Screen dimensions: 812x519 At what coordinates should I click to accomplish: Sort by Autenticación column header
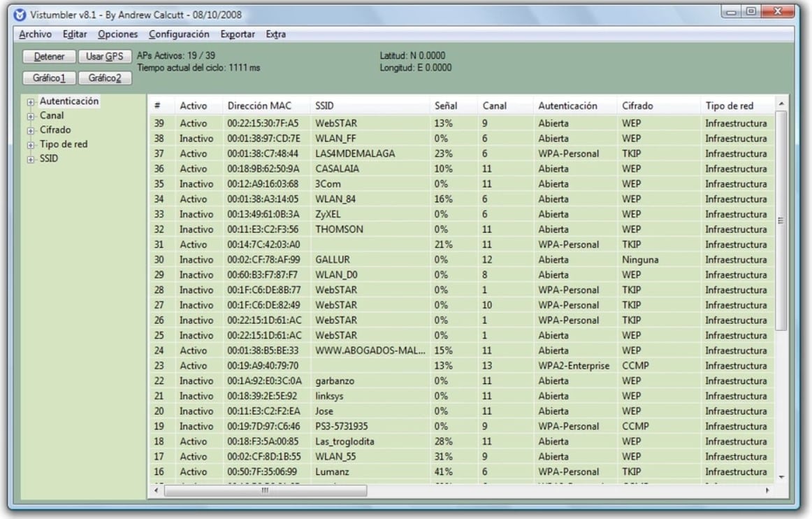click(575, 106)
